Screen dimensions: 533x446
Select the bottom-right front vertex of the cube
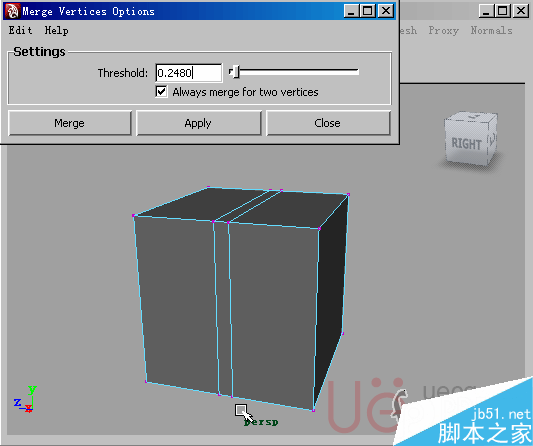pyautogui.click(x=313, y=411)
